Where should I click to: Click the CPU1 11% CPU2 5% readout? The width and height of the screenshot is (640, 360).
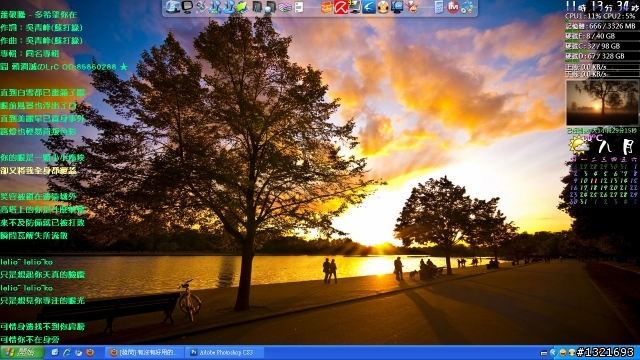(x=600, y=17)
